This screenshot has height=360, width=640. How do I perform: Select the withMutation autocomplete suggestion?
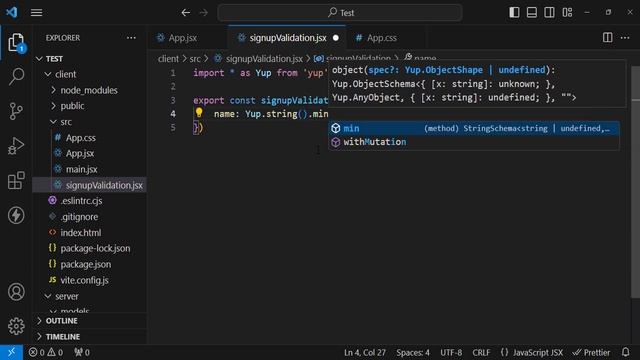click(474, 142)
